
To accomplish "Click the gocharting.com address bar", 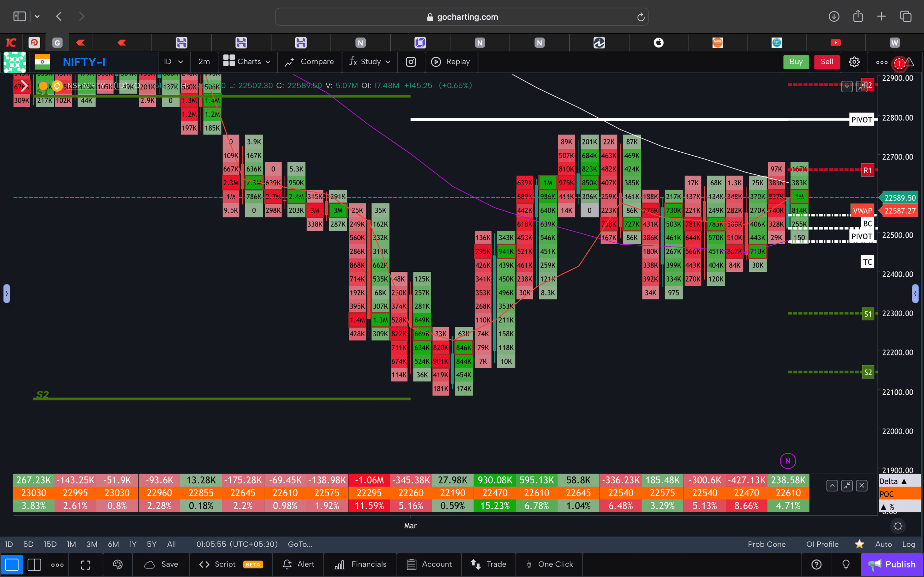I will (x=462, y=16).
